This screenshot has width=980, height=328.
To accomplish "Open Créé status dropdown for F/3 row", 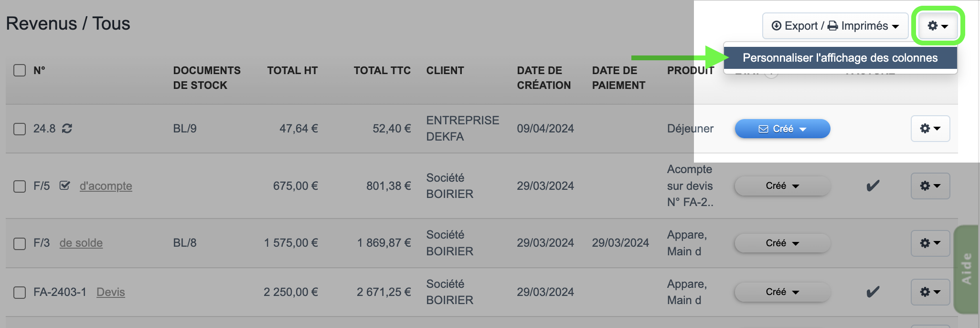I will pyautogui.click(x=782, y=243).
